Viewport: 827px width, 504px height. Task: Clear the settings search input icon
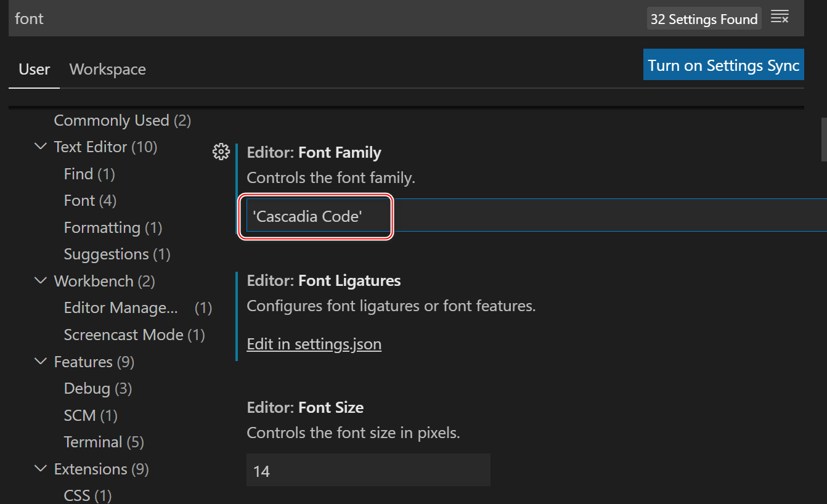(780, 17)
